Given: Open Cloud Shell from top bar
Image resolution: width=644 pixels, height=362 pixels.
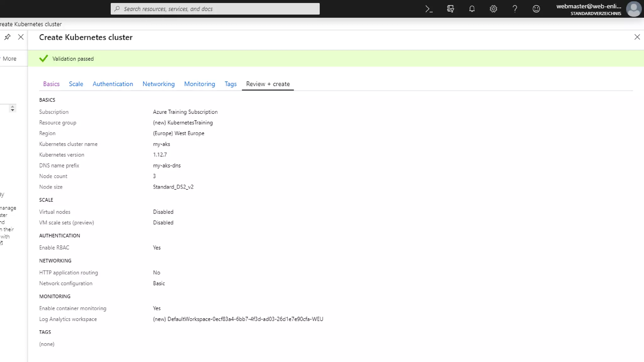Looking at the screenshot, I should click(429, 9).
